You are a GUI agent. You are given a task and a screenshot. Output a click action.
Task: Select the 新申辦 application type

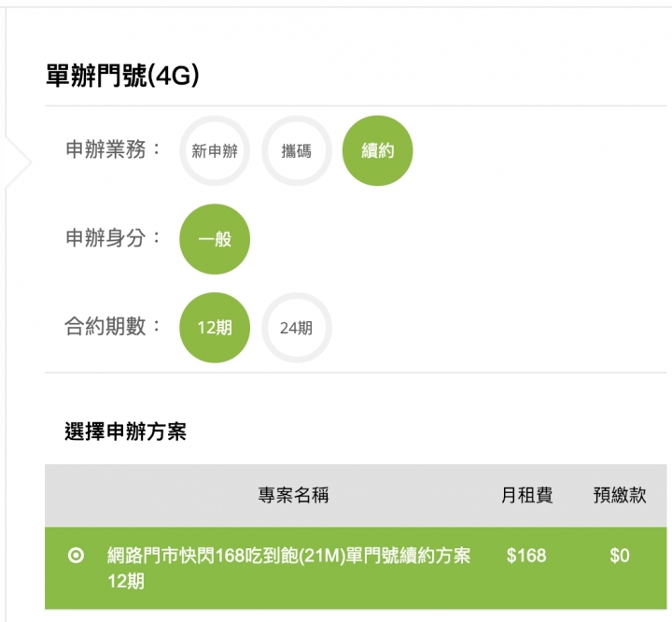(215, 150)
